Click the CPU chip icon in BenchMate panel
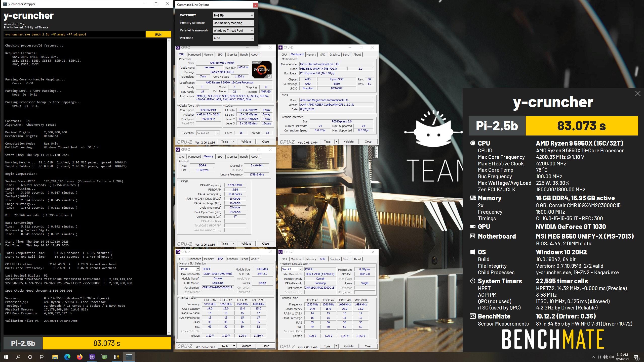644x362 pixels. (x=472, y=143)
